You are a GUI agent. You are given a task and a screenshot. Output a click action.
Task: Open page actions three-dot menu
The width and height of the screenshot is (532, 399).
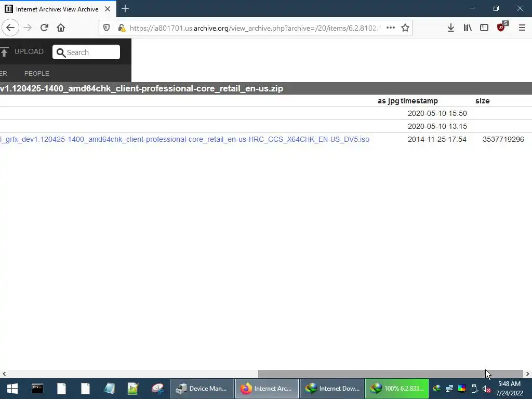coord(391,28)
